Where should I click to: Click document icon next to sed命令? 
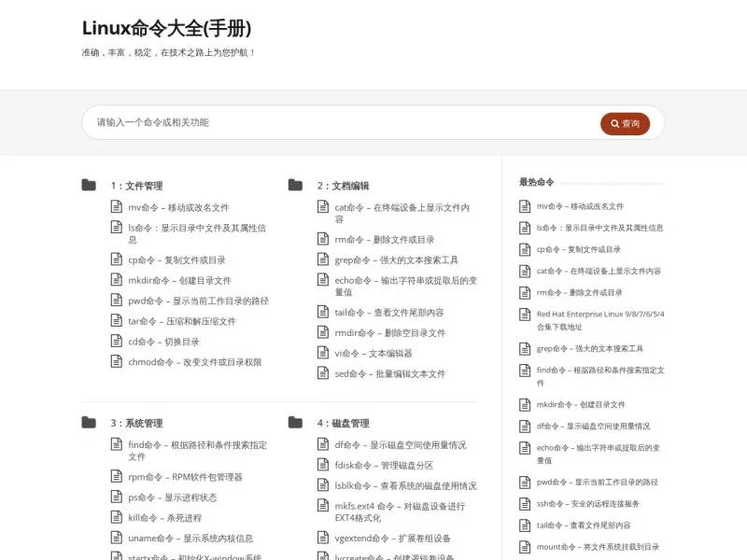(323, 372)
